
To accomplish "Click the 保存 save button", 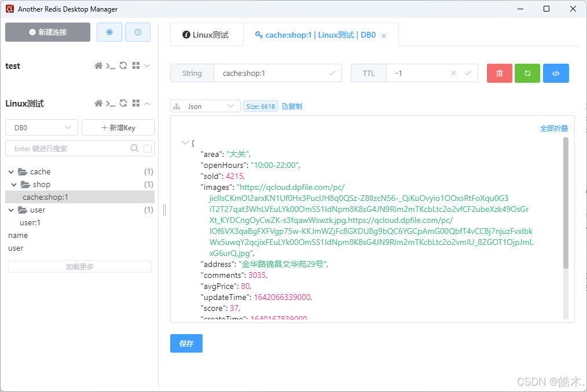I will point(186,343).
